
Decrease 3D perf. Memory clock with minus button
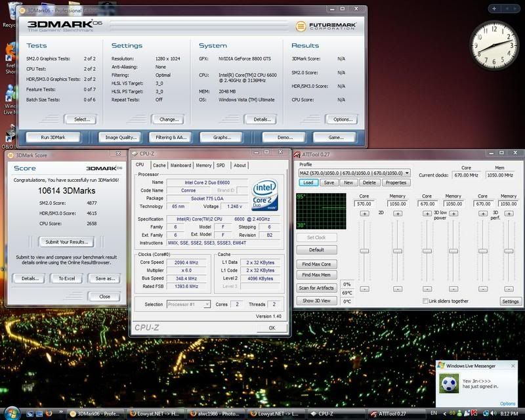509,289
